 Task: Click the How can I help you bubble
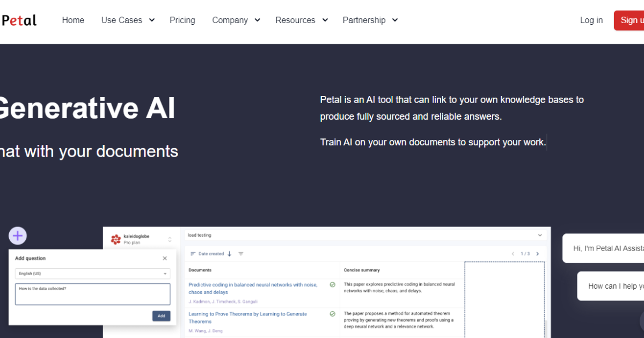tap(611, 286)
